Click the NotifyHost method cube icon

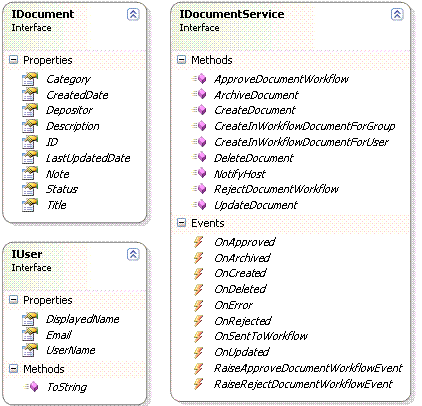pyautogui.click(x=199, y=173)
